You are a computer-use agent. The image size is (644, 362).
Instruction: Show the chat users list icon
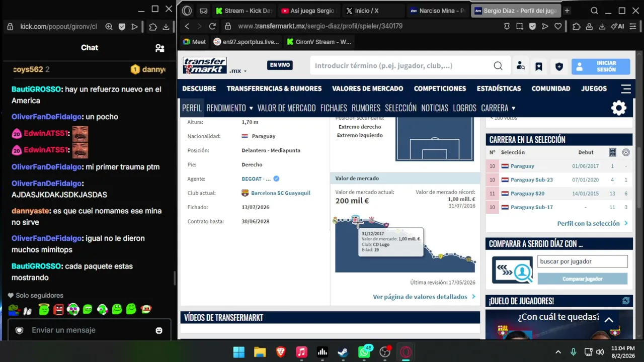(160, 48)
